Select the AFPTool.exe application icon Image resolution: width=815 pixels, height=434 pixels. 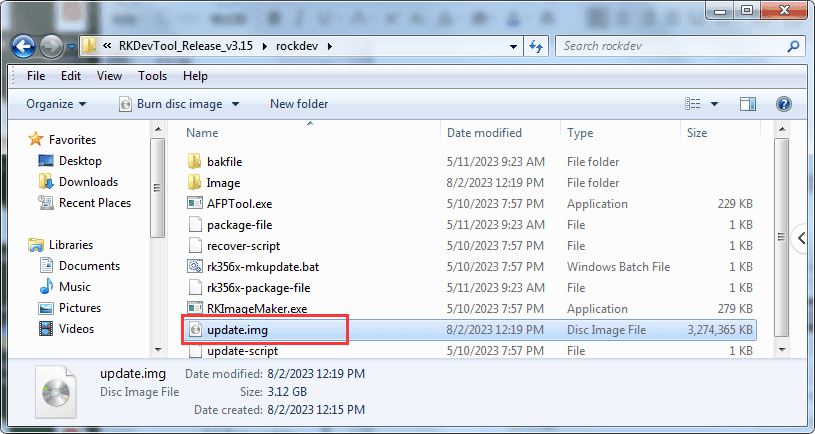pos(195,204)
